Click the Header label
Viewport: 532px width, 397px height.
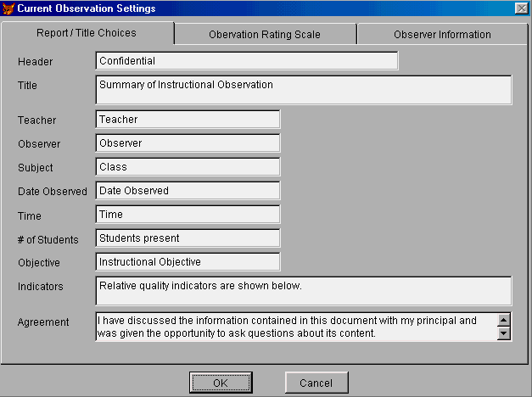click(36, 62)
